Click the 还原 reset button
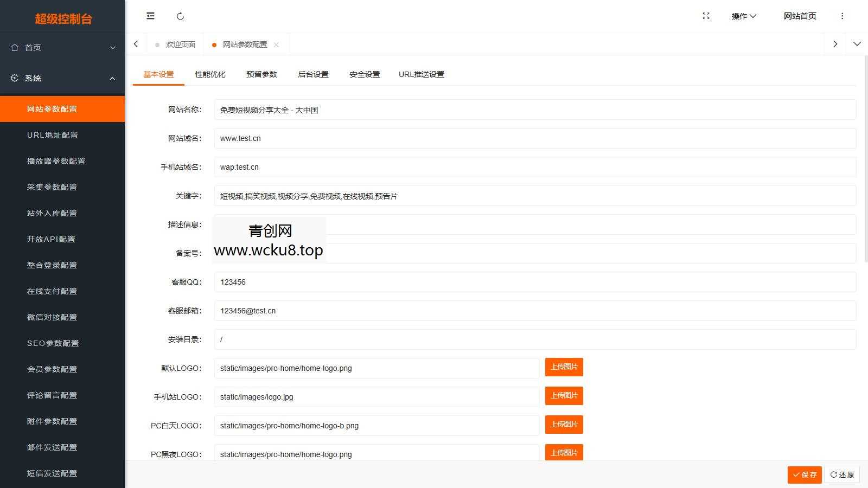868x488 pixels. 841,474
